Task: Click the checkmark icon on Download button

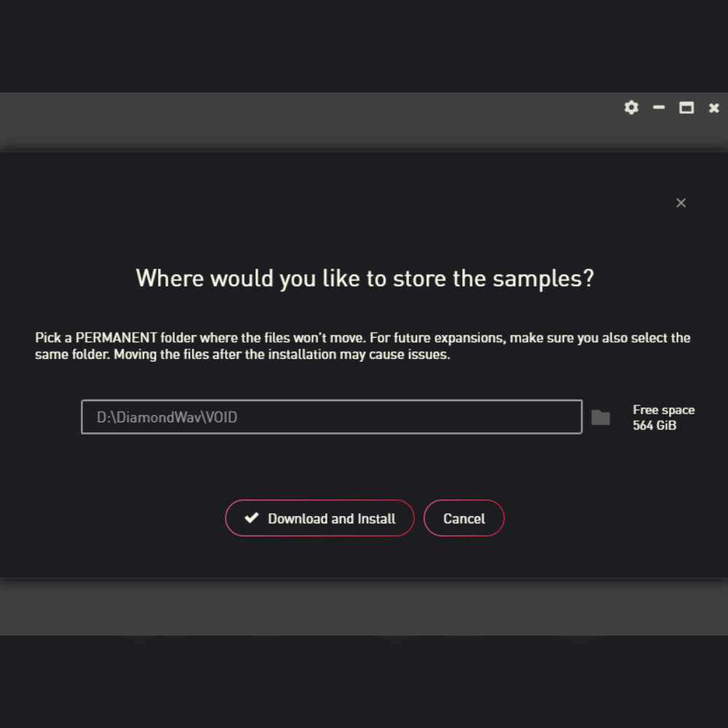Action: (x=252, y=518)
